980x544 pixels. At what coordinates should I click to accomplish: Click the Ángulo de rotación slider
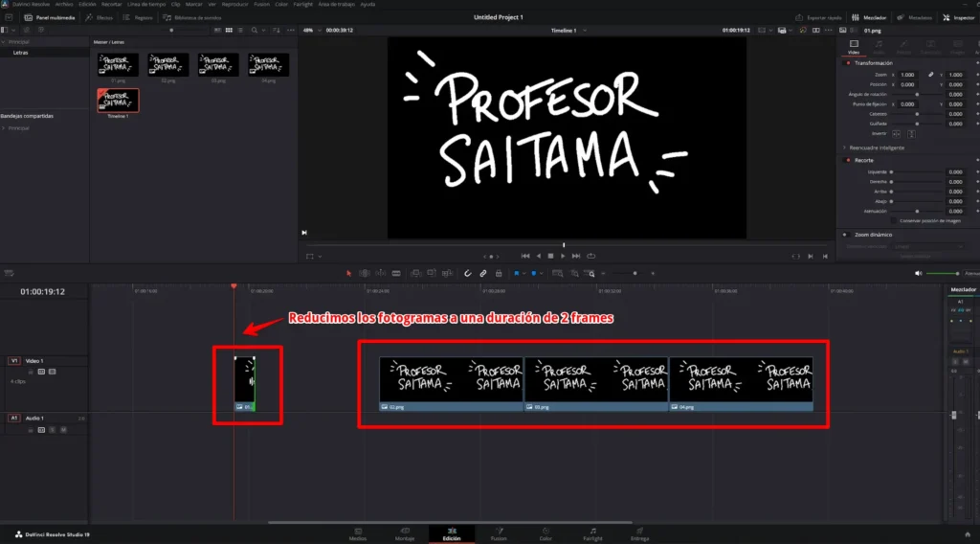click(917, 94)
